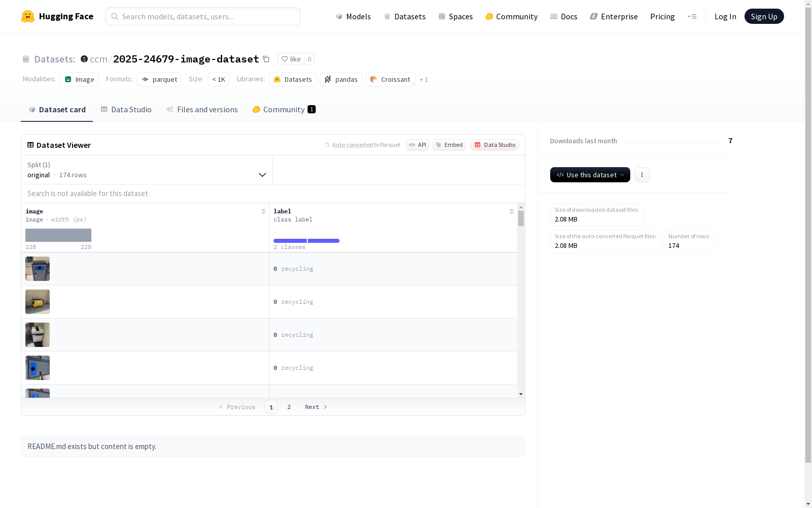The height and width of the screenshot is (508, 812).
Task: Copy dataset name with copy icon
Action: pyautogui.click(x=266, y=59)
